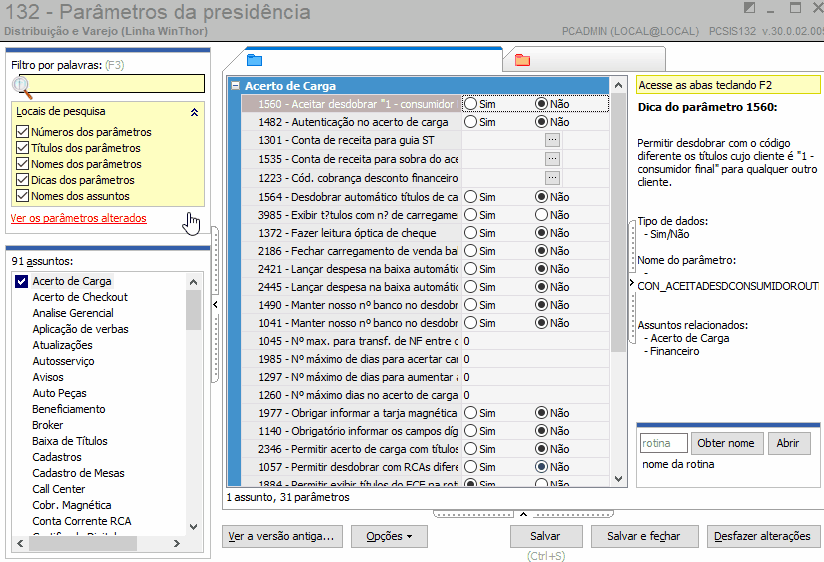
Task: Click the magnifier search icon
Action: pyautogui.click(x=22, y=87)
